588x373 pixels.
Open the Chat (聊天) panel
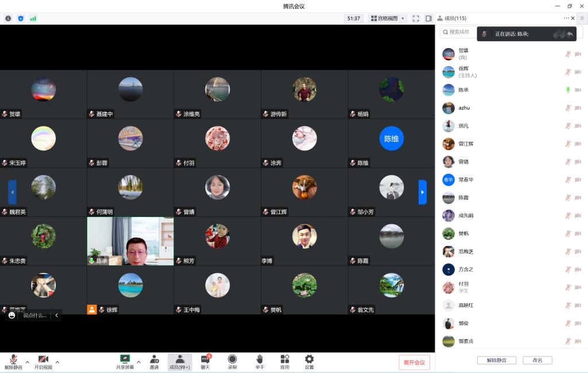click(205, 359)
